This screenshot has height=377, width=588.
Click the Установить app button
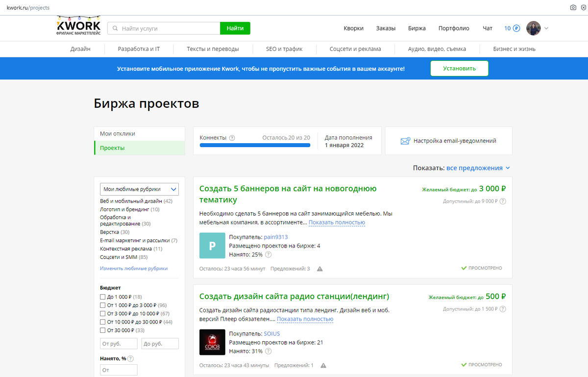460,68
